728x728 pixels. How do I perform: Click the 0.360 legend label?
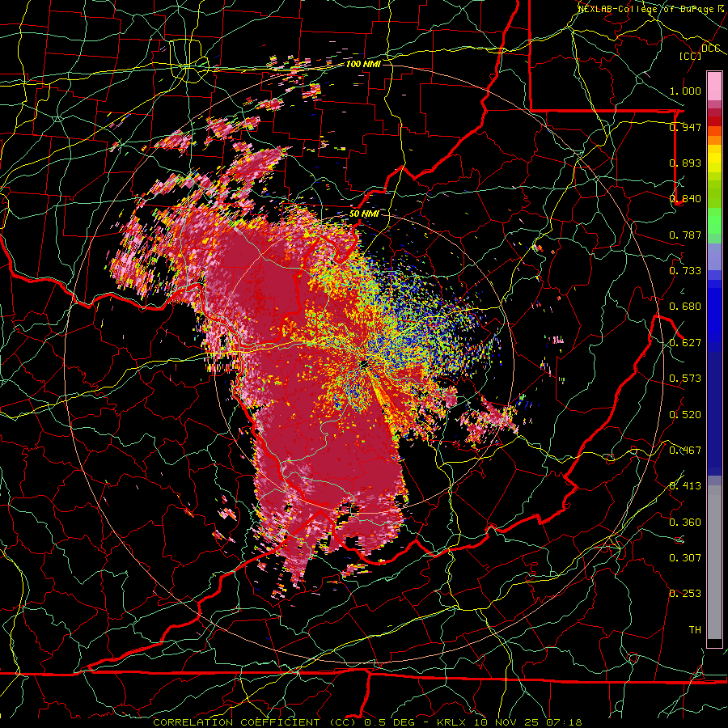point(685,523)
